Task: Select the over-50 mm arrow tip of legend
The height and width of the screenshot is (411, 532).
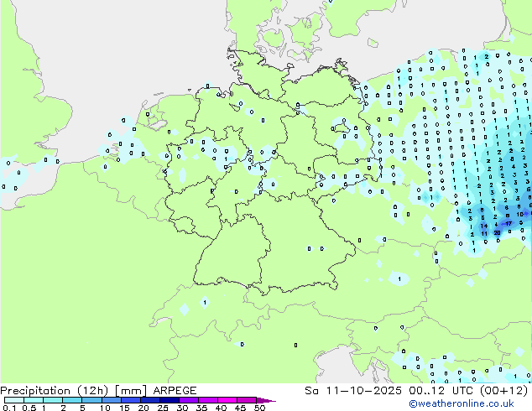Action: pyautogui.click(x=266, y=400)
